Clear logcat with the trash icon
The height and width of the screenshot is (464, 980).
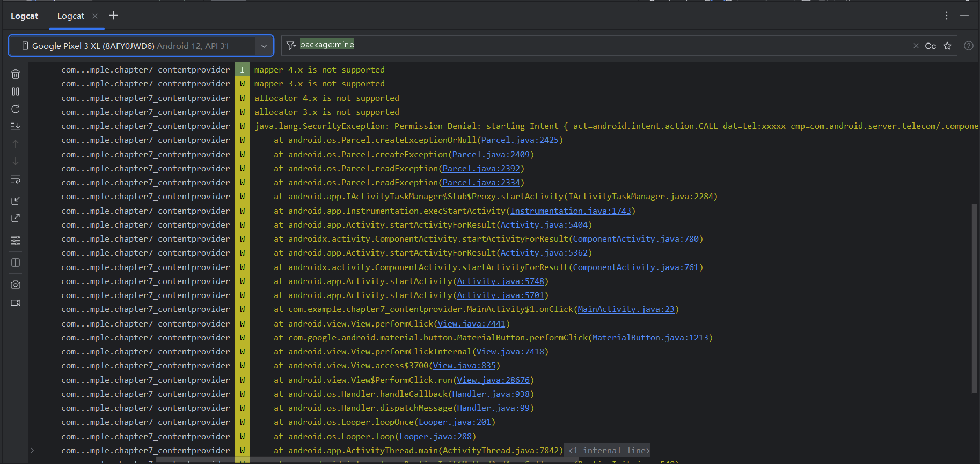(16, 74)
